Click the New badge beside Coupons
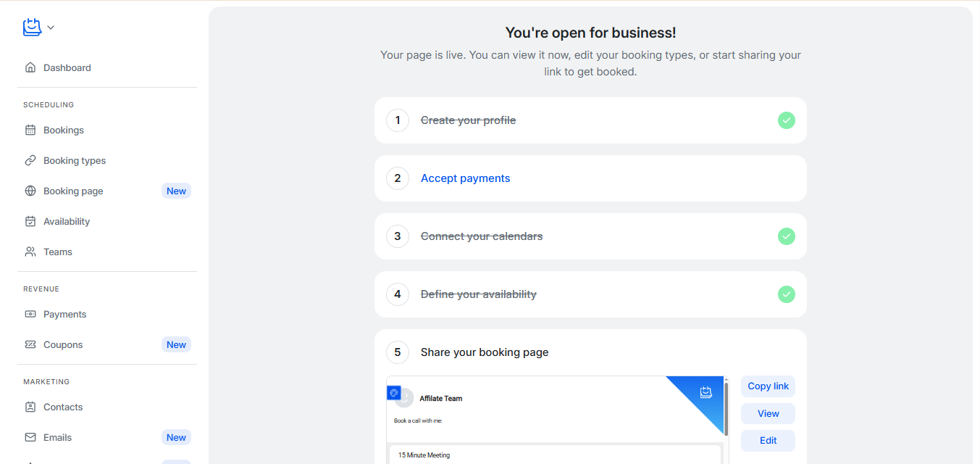980x464 pixels. 176,344
